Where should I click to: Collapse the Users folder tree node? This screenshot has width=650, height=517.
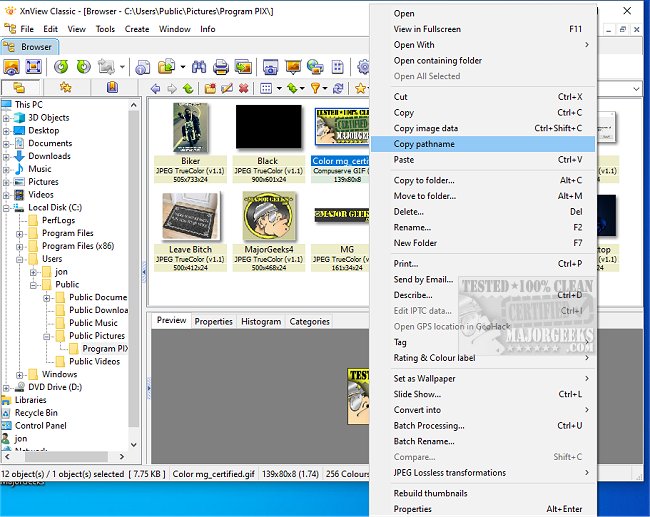[21, 259]
